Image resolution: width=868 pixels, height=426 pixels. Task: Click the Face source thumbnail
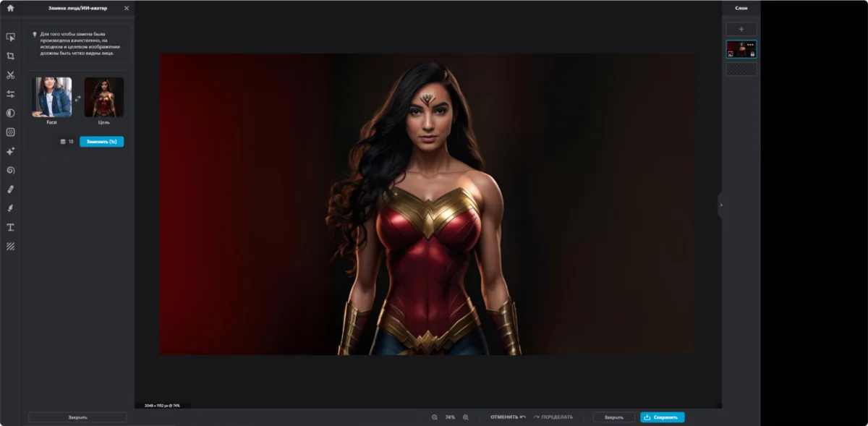pos(51,97)
